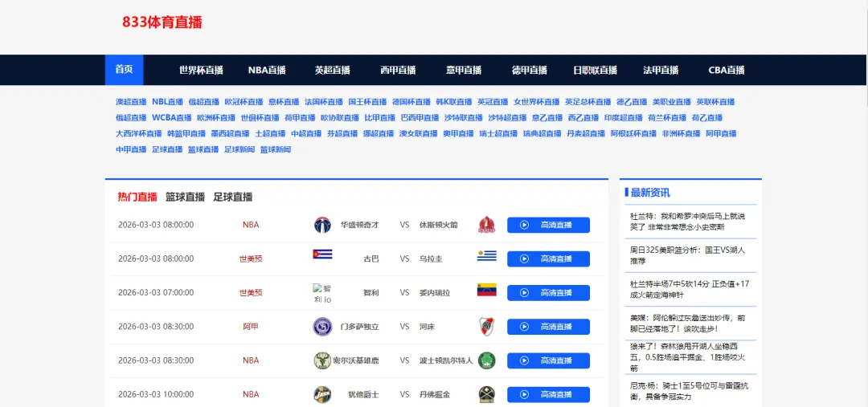Click the Denver Nuggets team logo
Viewport: 868px width, 407px height.
tap(486, 394)
